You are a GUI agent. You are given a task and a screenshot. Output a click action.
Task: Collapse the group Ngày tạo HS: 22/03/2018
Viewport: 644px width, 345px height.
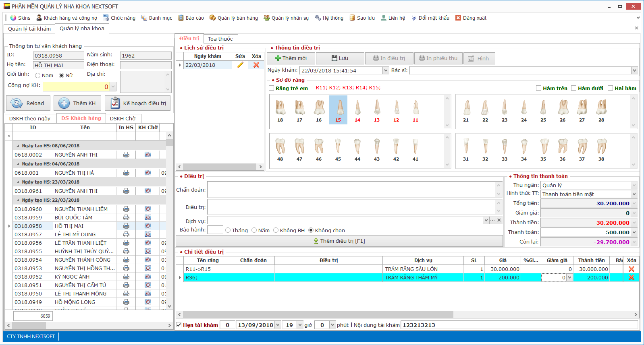coord(18,200)
